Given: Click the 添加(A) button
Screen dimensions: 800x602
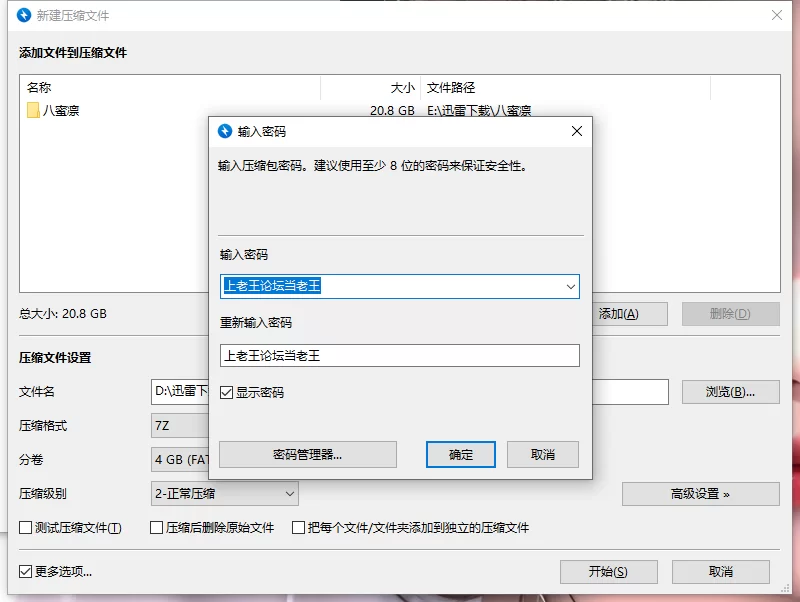Looking at the screenshot, I should pyautogui.click(x=630, y=314).
